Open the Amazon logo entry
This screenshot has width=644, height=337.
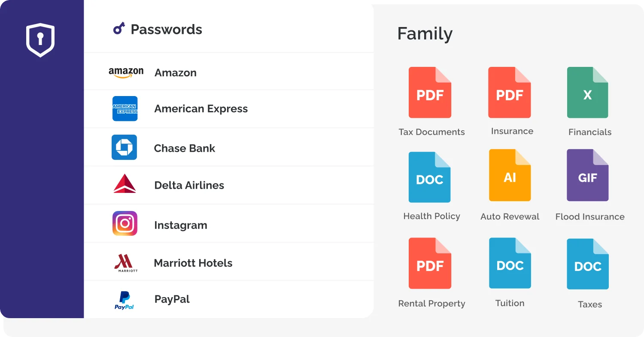point(126,73)
